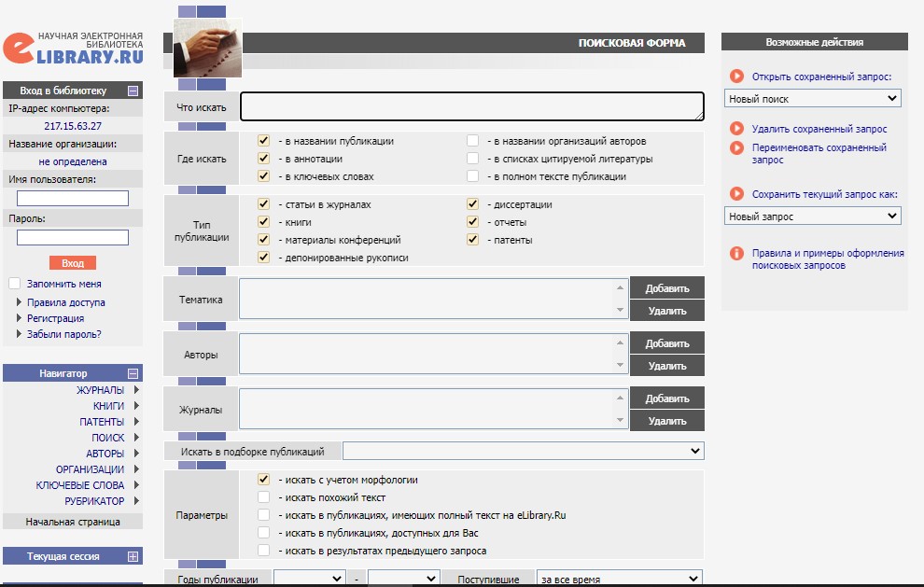Screen dimensions: 924x587
Task: Open the Искать в подборке публикаций dropdown
Action: pos(524,451)
